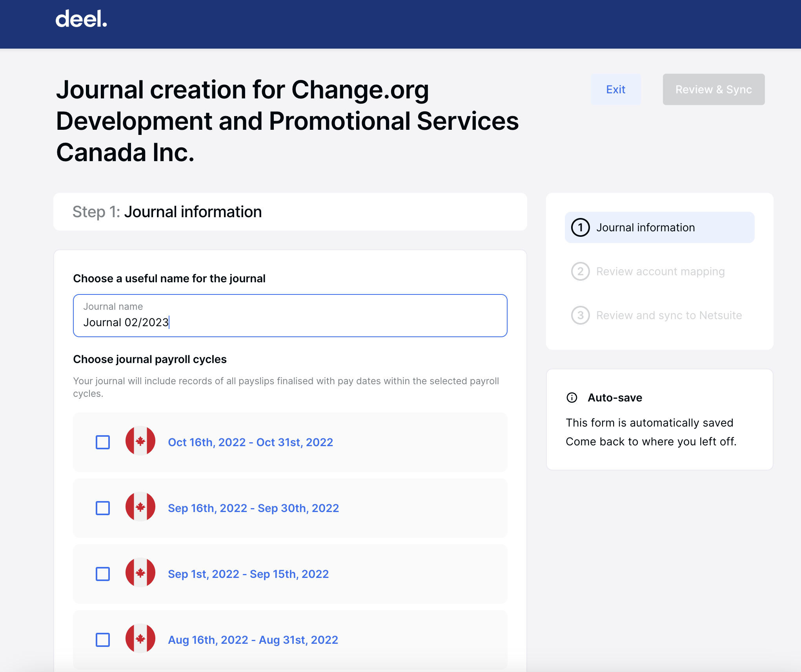This screenshot has height=672, width=801.
Task: Click the step 2 Review account mapping icon
Action: click(x=580, y=271)
